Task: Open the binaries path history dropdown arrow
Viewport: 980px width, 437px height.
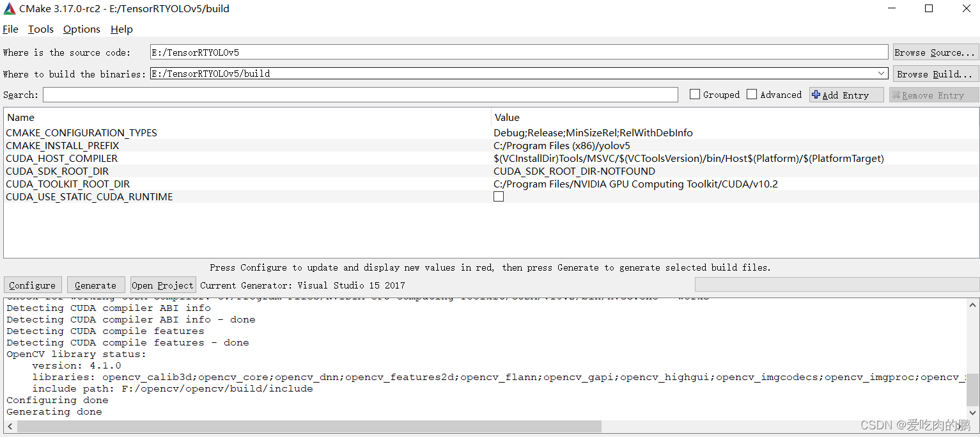Action: point(882,73)
